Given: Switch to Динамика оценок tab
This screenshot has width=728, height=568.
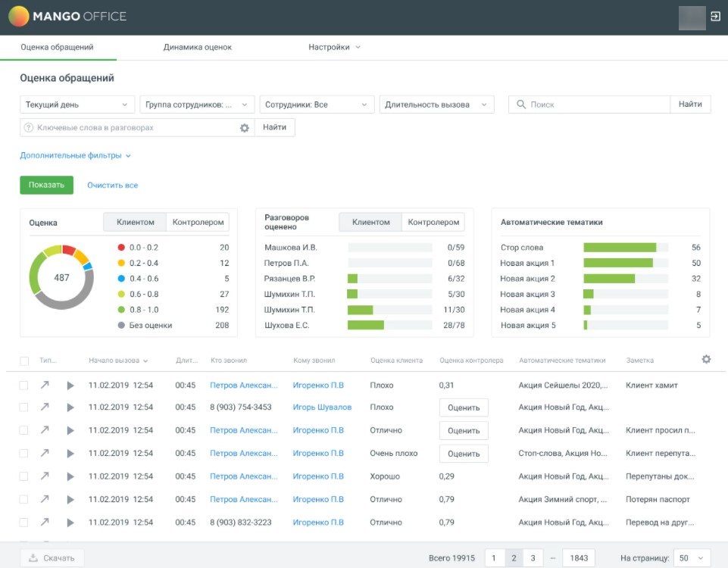Looking at the screenshot, I should tap(197, 47).
